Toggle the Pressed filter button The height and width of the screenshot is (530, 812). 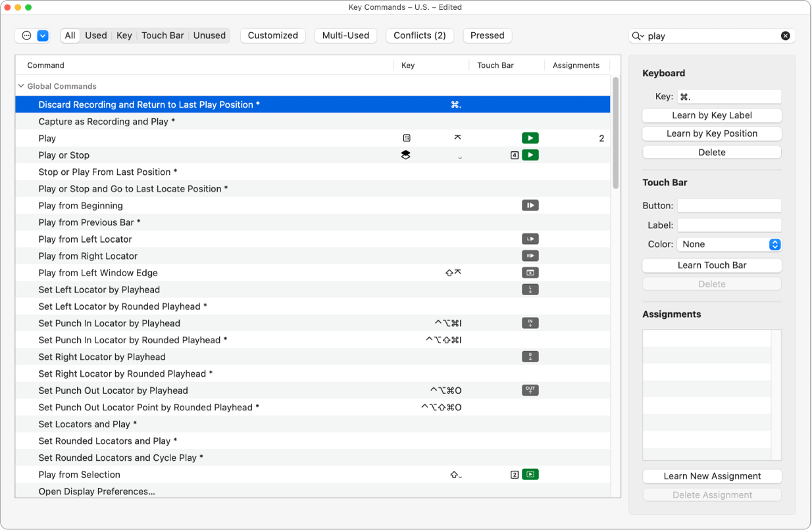click(488, 36)
